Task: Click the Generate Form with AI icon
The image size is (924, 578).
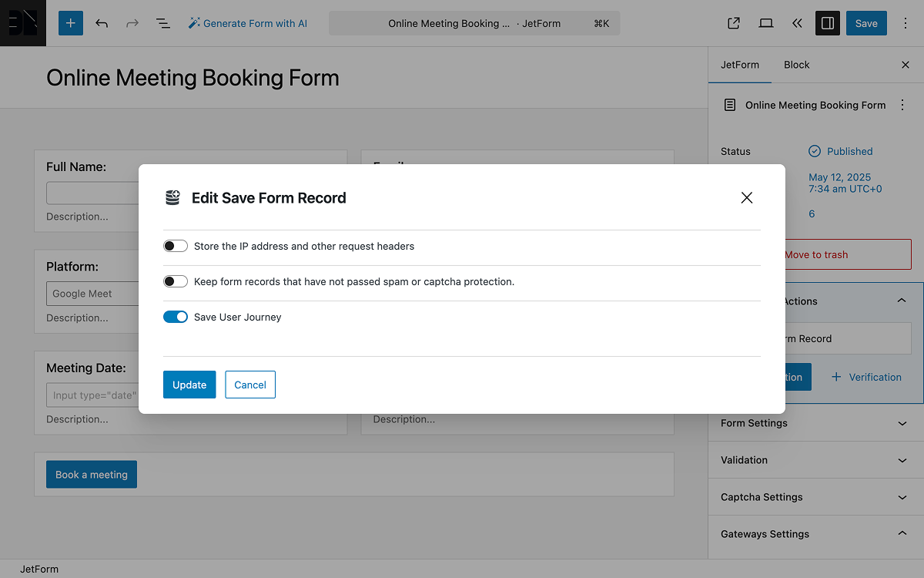Action: [194, 23]
